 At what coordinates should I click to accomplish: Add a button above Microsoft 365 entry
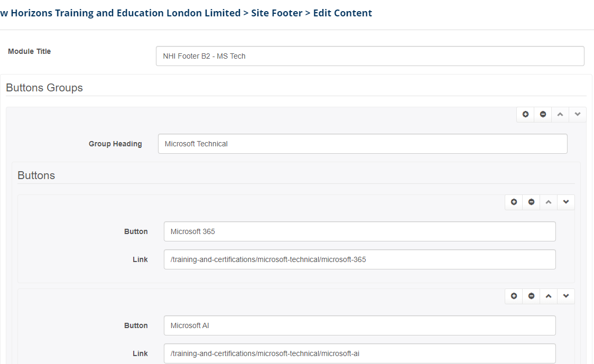[x=514, y=202]
